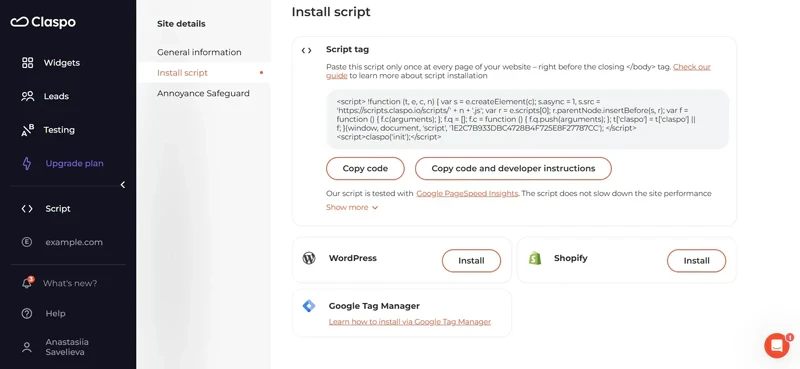Click the Site details heading
The height and width of the screenshot is (369, 800).
pyautogui.click(x=181, y=24)
